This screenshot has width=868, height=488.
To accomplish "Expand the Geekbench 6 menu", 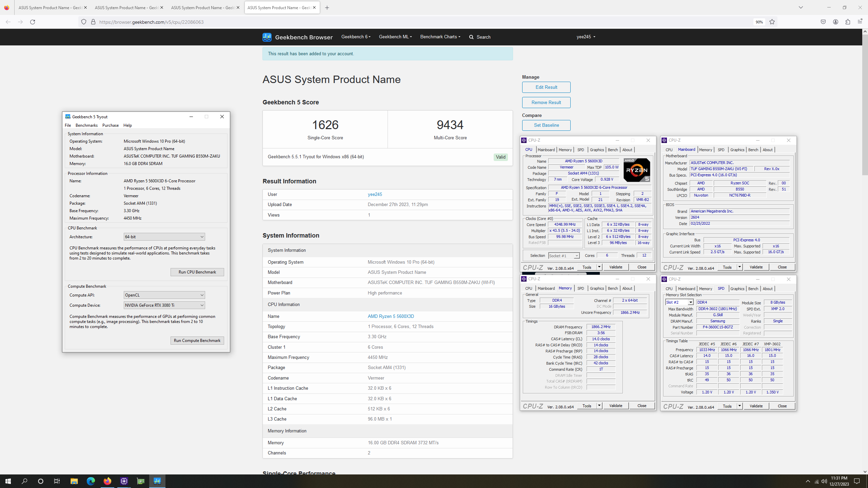I will point(356,37).
